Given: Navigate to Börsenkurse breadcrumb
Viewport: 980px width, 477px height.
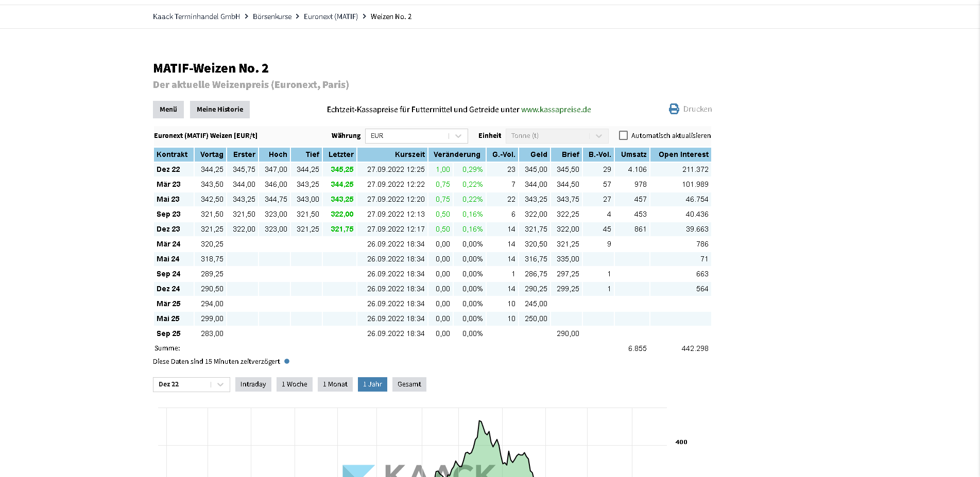Looking at the screenshot, I should (272, 16).
